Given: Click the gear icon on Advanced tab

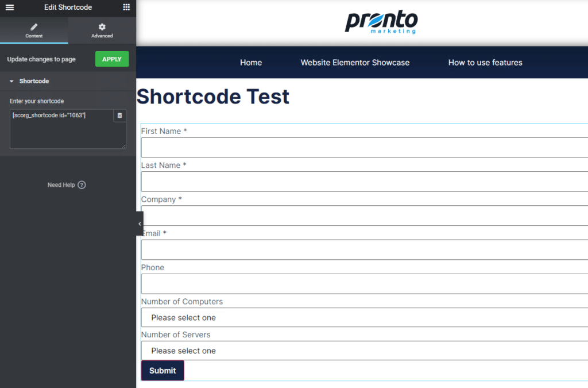Looking at the screenshot, I should coord(102,27).
